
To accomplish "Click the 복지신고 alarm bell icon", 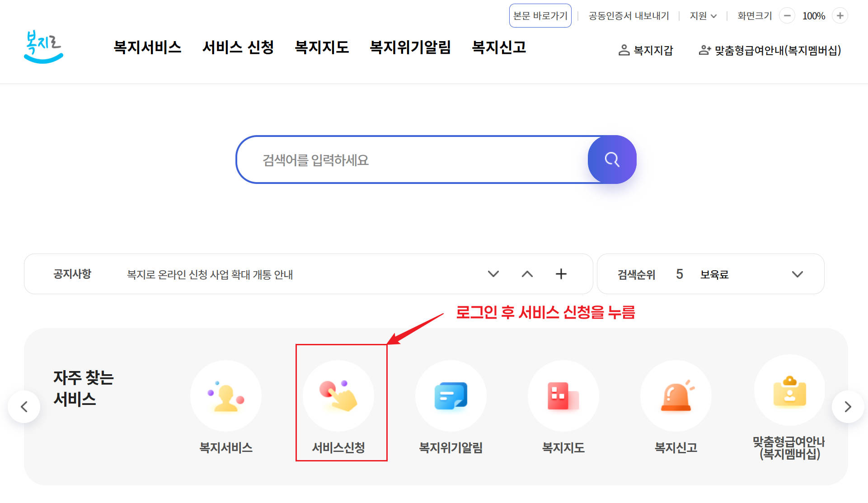I will click(x=676, y=395).
